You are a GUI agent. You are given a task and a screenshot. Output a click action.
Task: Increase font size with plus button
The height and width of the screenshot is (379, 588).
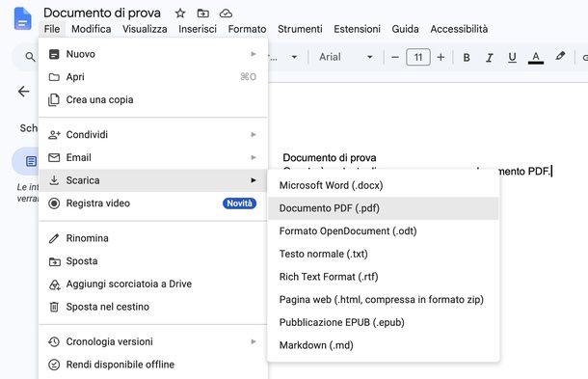click(441, 58)
